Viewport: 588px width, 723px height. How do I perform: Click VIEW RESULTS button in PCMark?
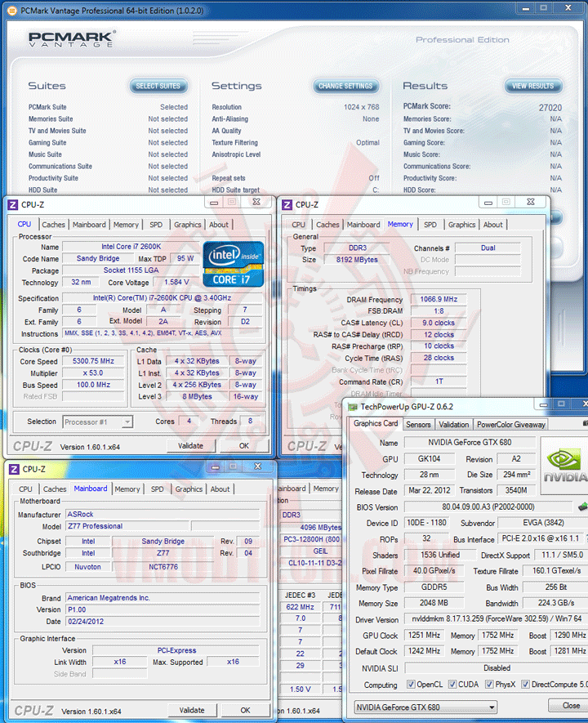point(533,86)
